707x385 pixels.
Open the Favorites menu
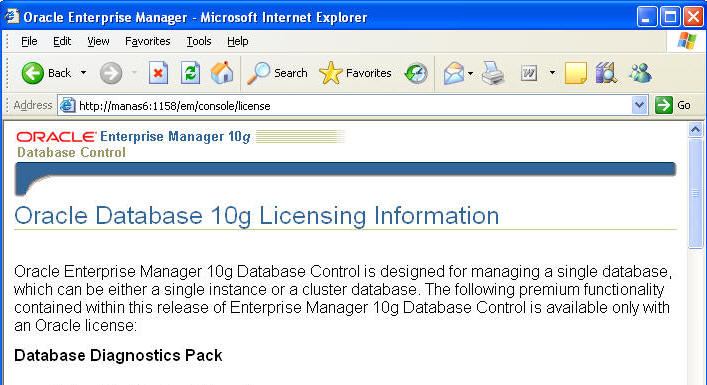(147, 41)
